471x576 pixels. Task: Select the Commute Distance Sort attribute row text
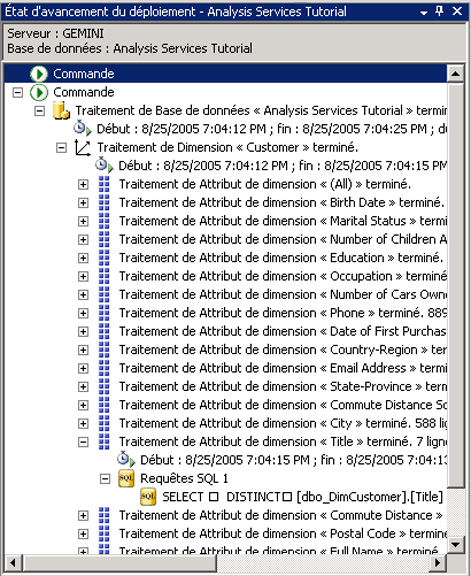[283, 405]
